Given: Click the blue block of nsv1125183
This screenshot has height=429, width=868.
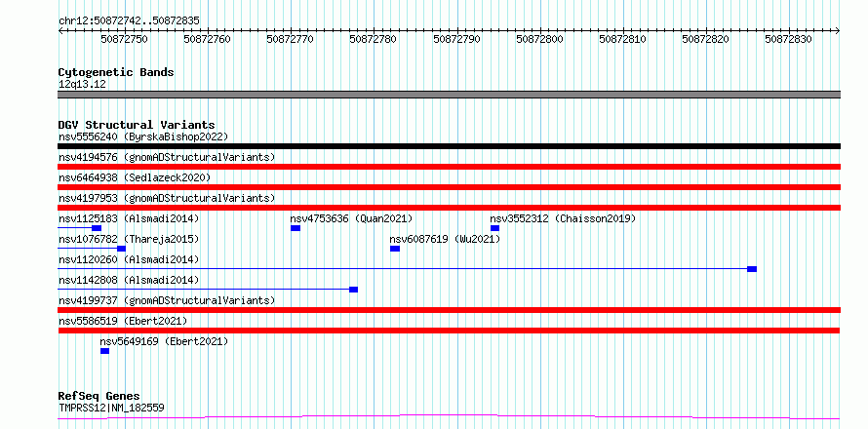Looking at the screenshot, I should point(97,228).
